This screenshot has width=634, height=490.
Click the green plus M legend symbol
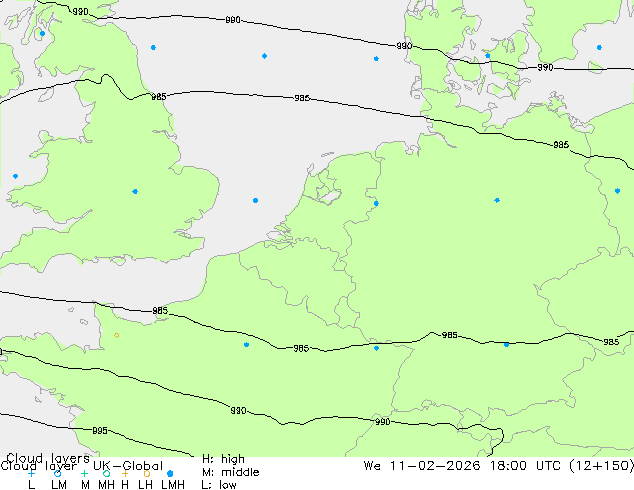(84, 473)
